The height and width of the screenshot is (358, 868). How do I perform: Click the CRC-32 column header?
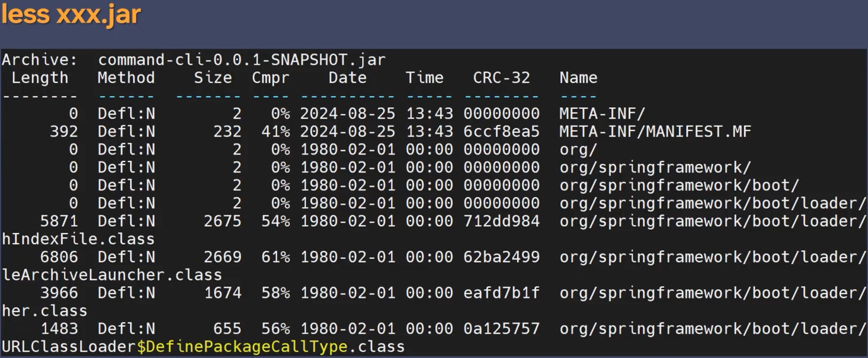point(501,78)
